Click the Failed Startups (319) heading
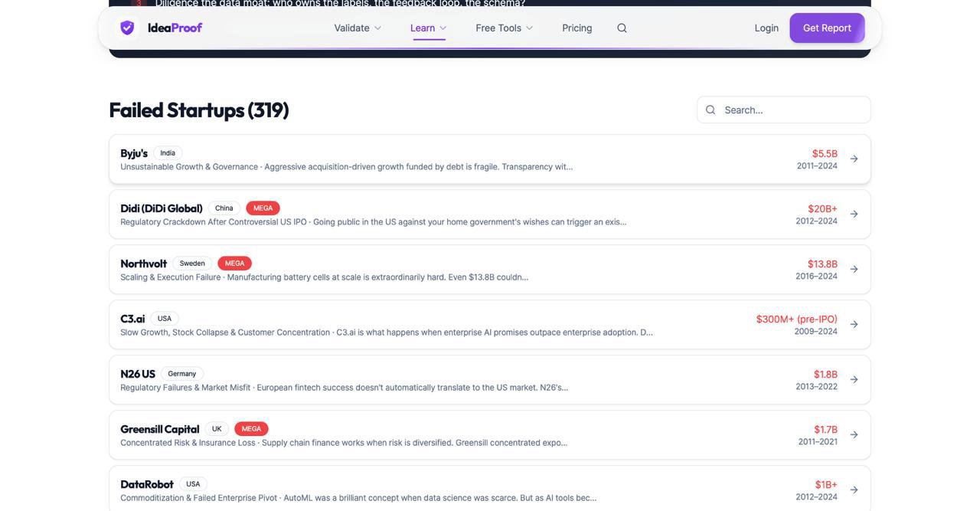The width and height of the screenshot is (980, 511). click(x=199, y=110)
